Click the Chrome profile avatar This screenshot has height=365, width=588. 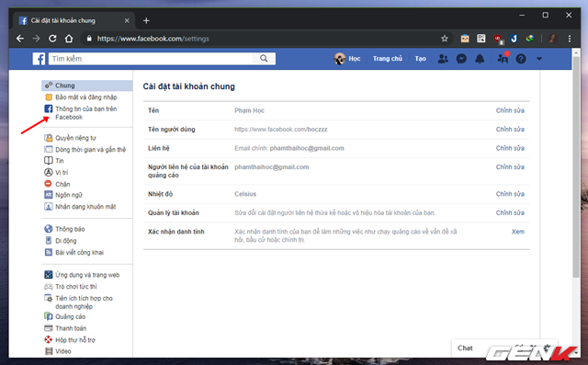point(552,39)
